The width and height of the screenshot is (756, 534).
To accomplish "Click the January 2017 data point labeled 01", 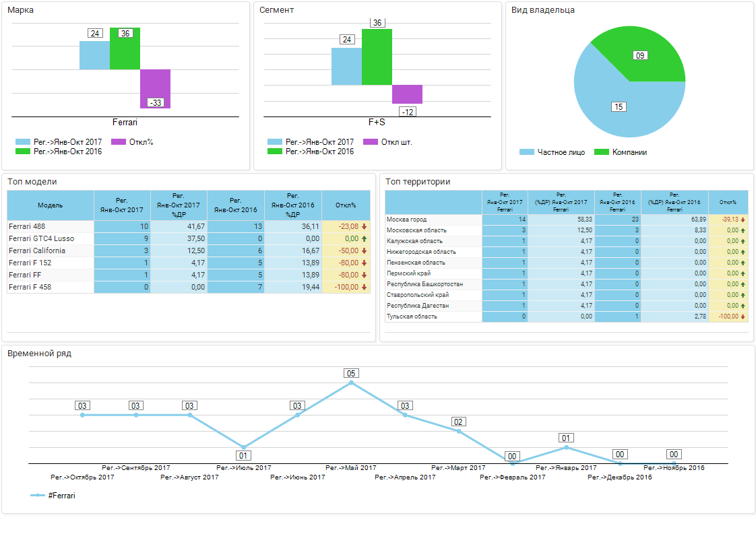I will [x=566, y=447].
